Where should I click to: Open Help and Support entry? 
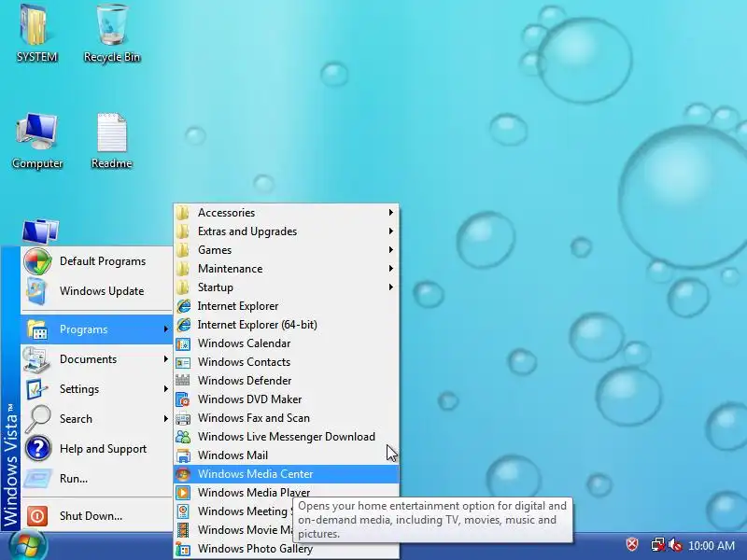click(97, 449)
